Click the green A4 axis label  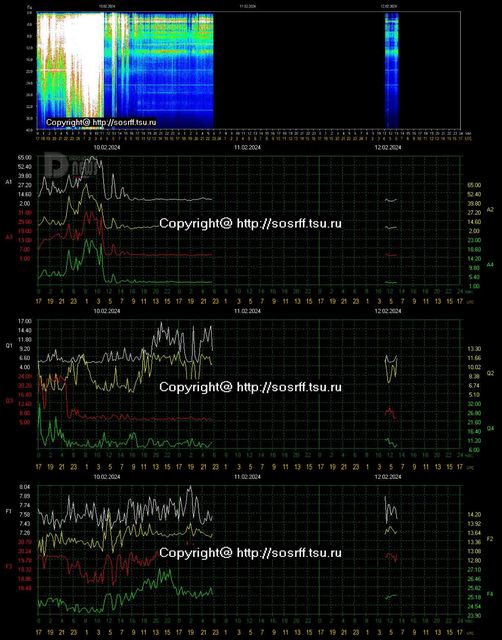(x=490, y=264)
